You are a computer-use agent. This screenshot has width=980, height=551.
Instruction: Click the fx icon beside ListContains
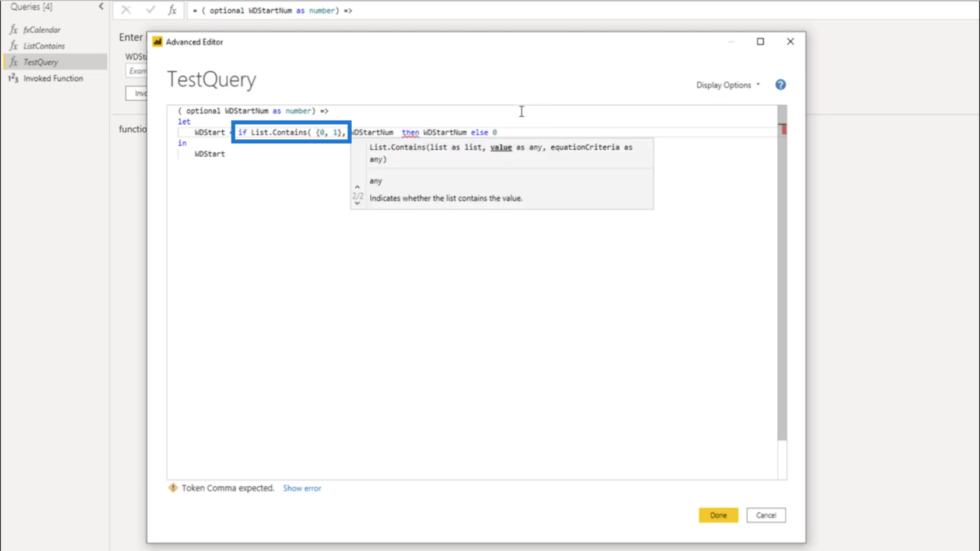click(x=13, y=46)
